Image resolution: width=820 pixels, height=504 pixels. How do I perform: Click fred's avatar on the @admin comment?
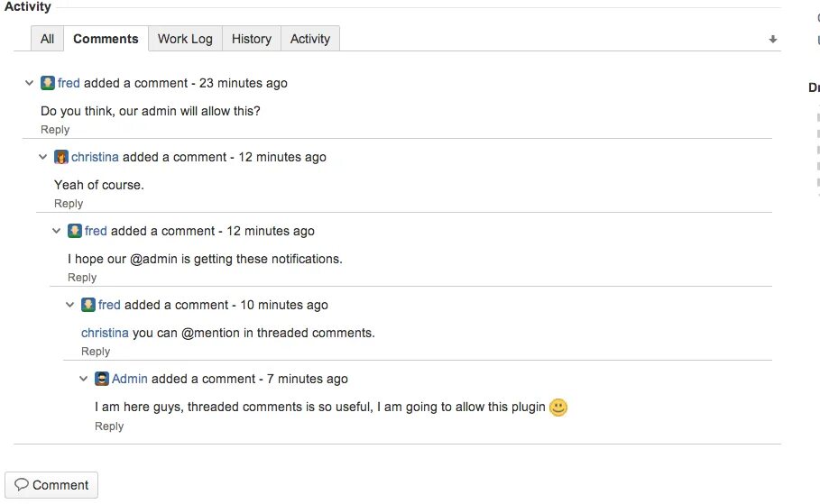75,231
